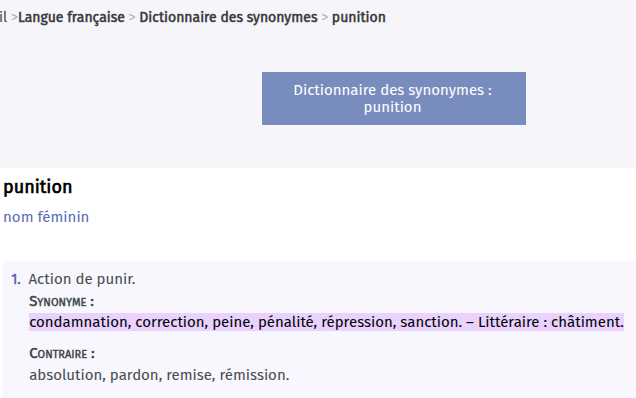Select the synonym condamnation
The height and width of the screenshot is (398, 636).
point(79,322)
